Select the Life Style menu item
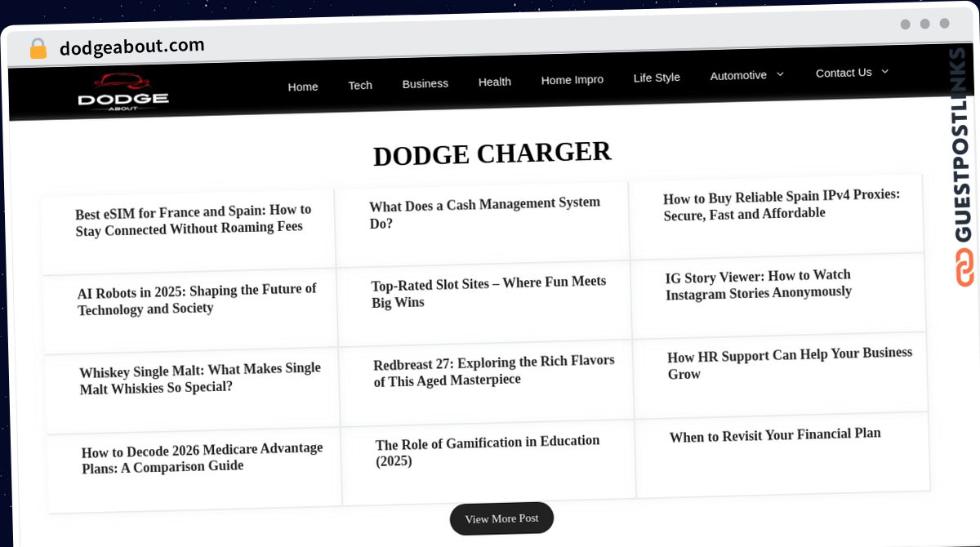 click(x=657, y=78)
